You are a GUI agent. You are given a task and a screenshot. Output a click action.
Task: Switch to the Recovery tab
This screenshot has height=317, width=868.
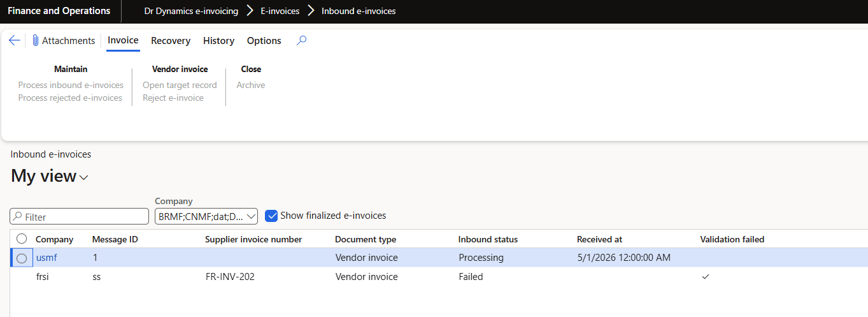(x=171, y=40)
